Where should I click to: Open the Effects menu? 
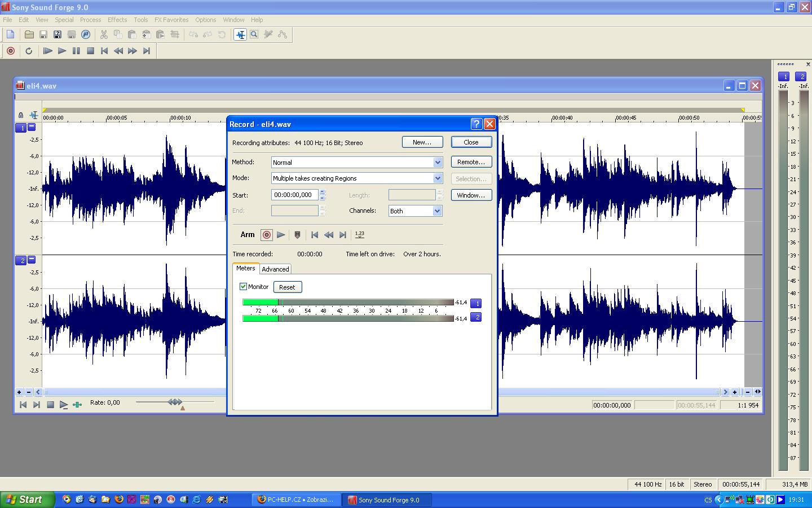click(117, 20)
